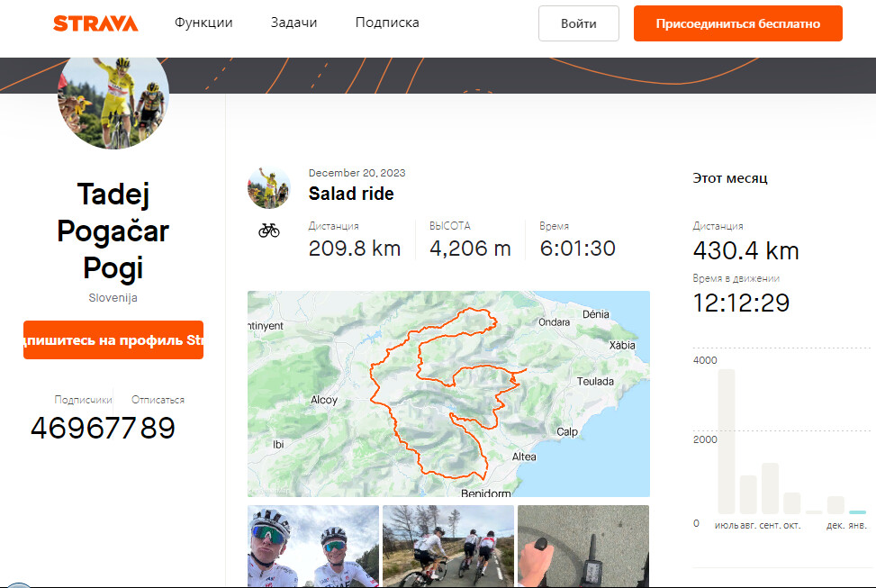Select the сент. bar in chart
Image resolution: width=876 pixels, height=588 pixels.
tap(770, 488)
